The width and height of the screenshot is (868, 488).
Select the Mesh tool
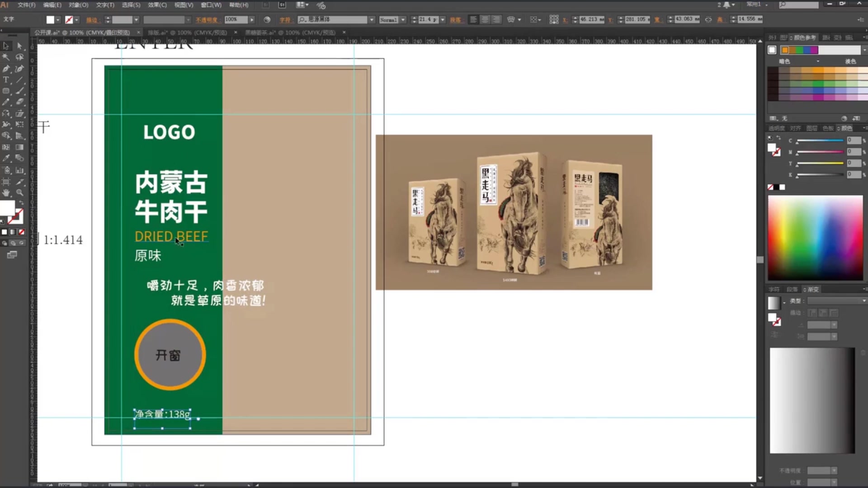point(6,147)
